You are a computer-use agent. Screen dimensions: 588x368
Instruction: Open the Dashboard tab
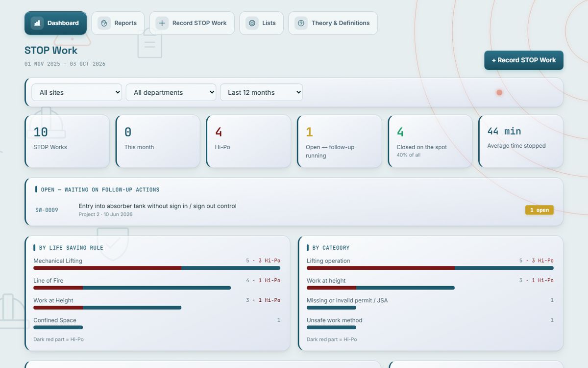pos(55,23)
